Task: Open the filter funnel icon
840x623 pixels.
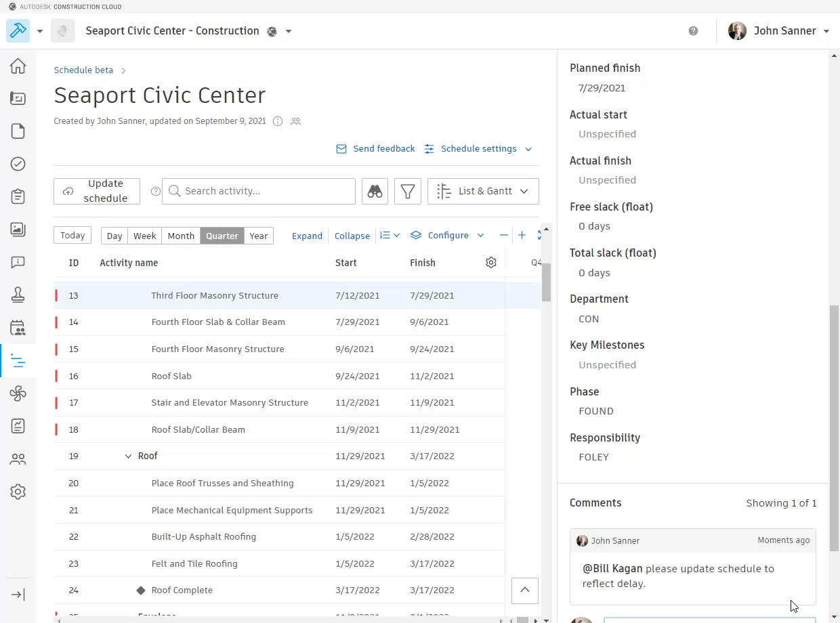Action: point(408,192)
